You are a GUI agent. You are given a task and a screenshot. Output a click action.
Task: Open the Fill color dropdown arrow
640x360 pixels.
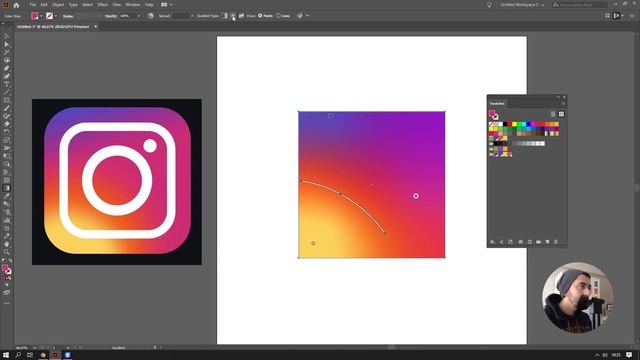[x=41, y=16]
